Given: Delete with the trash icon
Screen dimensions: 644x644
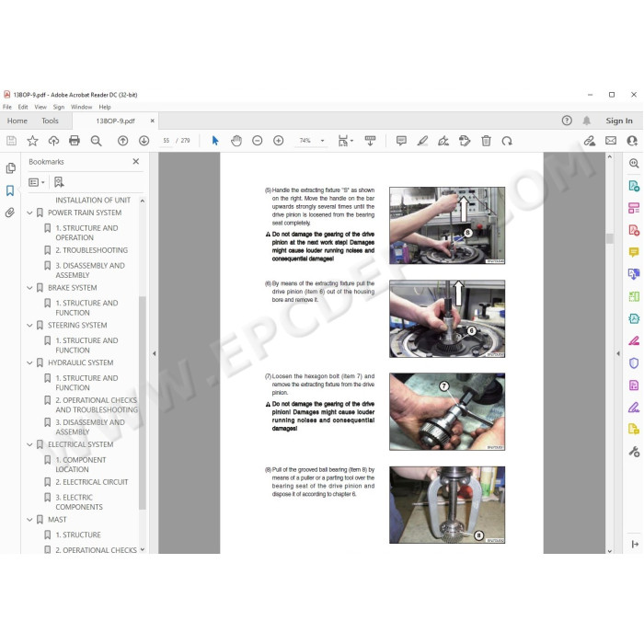Looking at the screenshot, I should click(x=486, y=141).
